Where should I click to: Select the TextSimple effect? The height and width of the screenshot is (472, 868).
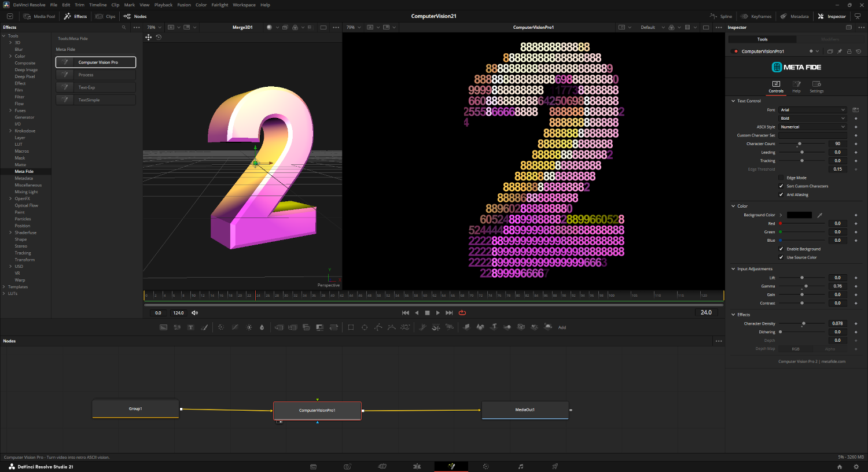coord(96,100)
